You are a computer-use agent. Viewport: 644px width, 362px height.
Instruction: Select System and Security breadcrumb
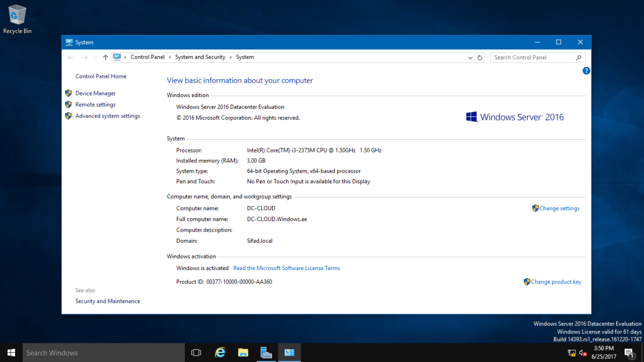[200, 57]
